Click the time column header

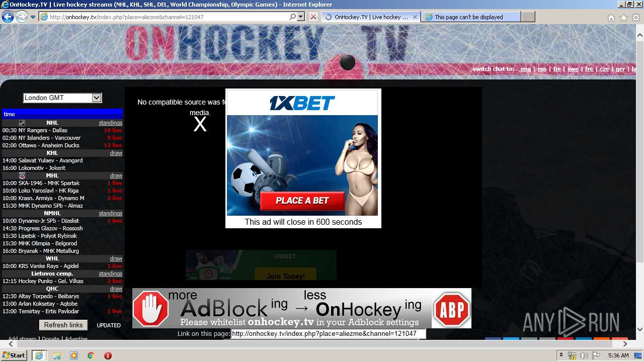click(62, 114)
